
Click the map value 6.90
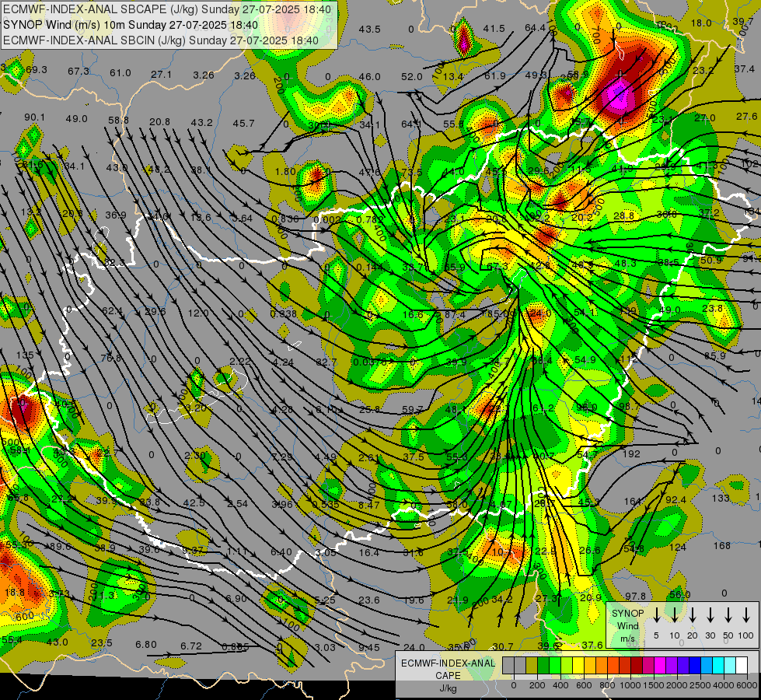(236, 598)
